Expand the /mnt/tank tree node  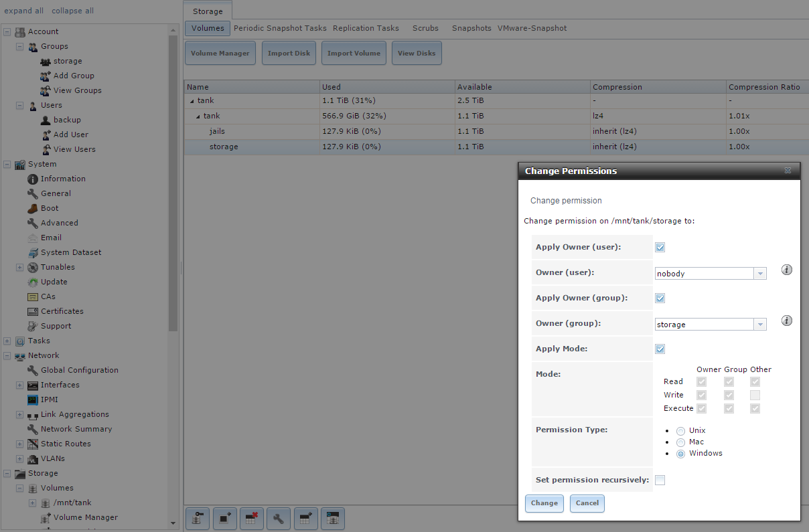tap(33, 503)
